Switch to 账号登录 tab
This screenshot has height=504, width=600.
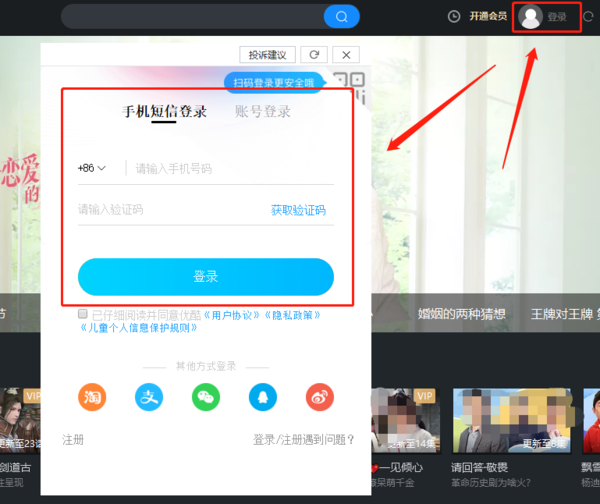[x=262, y=112]
